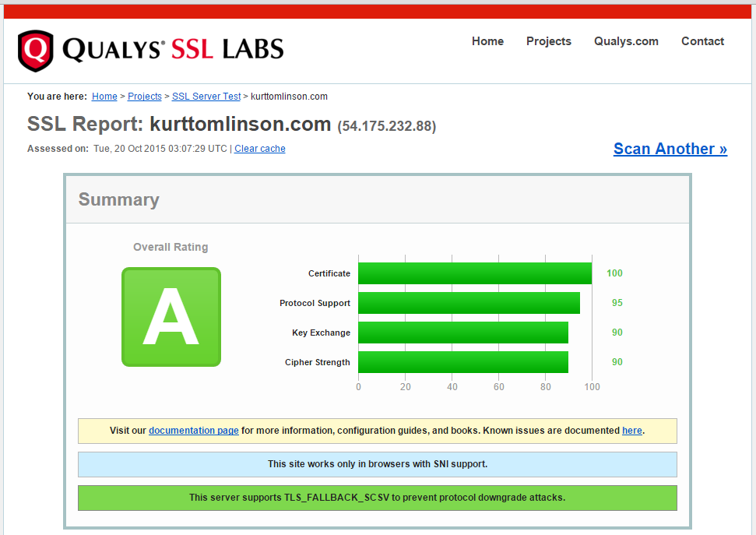Click the TLS_FALLBACK_SCSV notice banner
756x535 pixels.
(378, 498)
